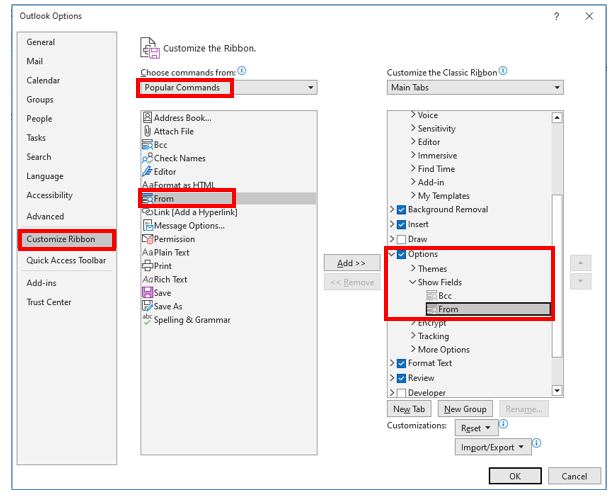
Task: Select Bcc icon under Show Fields
Action: click(431, 296)
